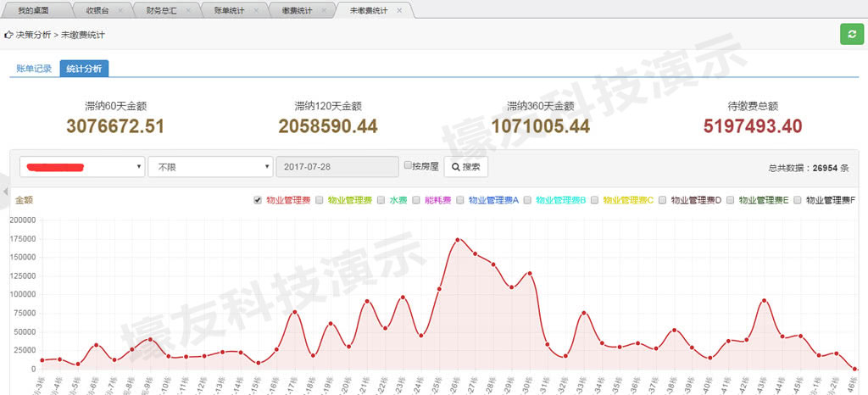Expand the 不限 dropdown
The width and height of the screenshot is (868, 395).
click(x=210, y=167)
